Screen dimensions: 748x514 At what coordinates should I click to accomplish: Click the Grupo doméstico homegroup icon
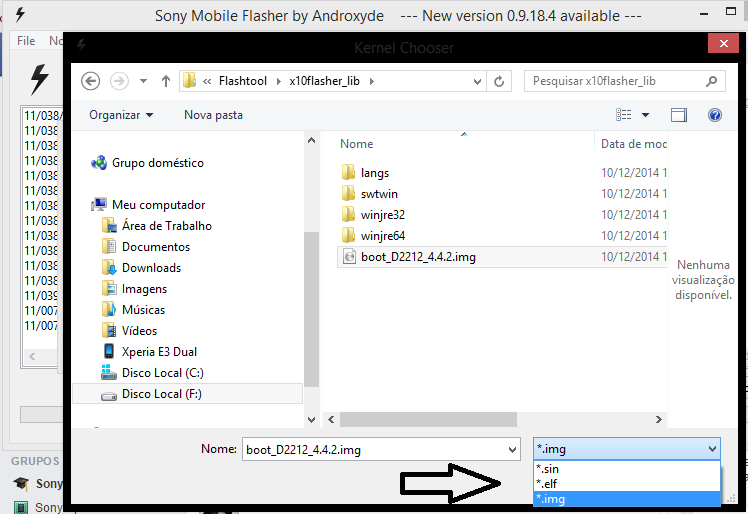(99, 163)
